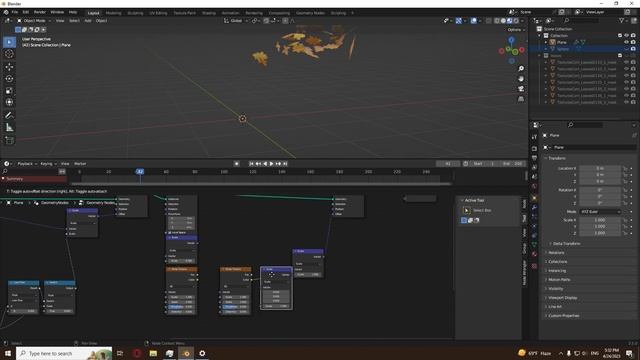
Task: Open the Output properties tab icon
Action: pos(534,158)
